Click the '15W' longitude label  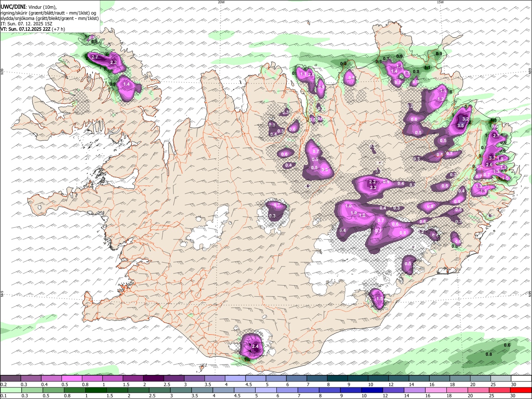(x=440, y=2)
